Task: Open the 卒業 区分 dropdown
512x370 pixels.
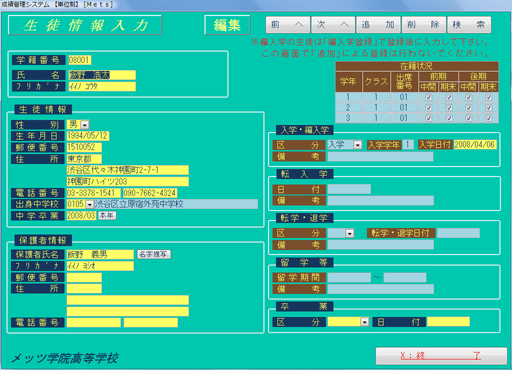Action: 365,322
